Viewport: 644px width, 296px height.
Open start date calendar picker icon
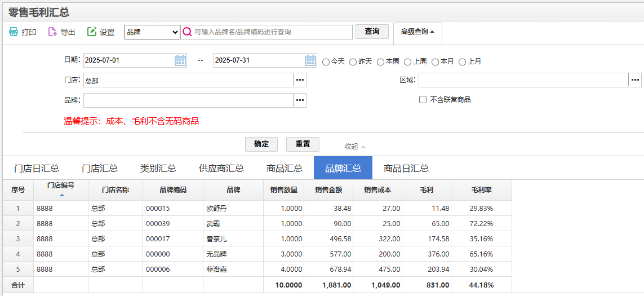click(x=181, y=60)
